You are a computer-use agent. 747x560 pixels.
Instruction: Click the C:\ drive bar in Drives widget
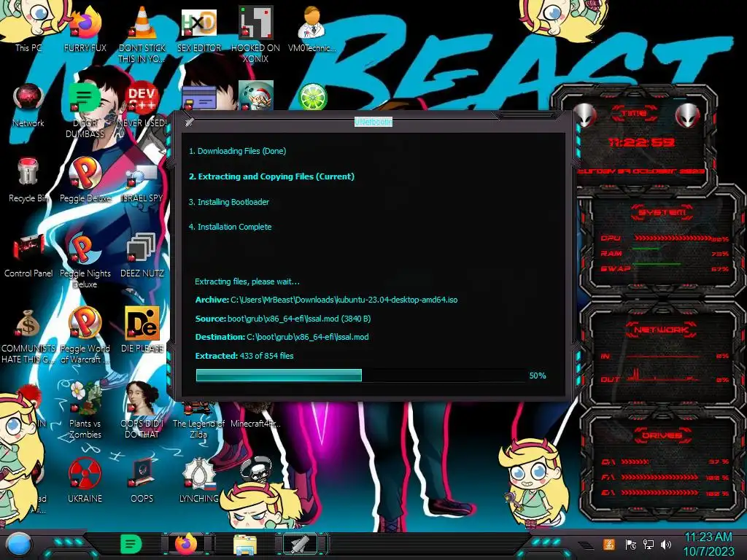(x=635, y=462)
